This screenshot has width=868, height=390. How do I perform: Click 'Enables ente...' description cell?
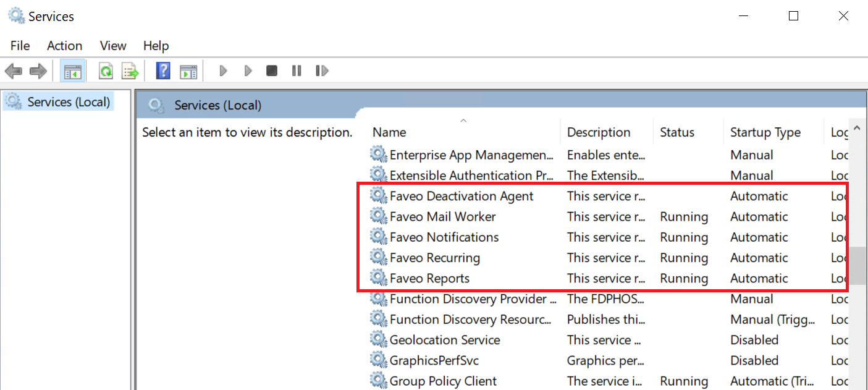tap(606, 155)
